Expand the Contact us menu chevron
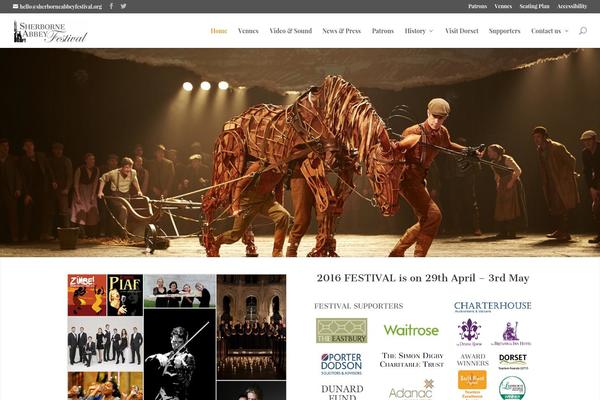Image resolution: width=600 pixels, height=400 pixels. pyautogui.click(x=567, y=31)
